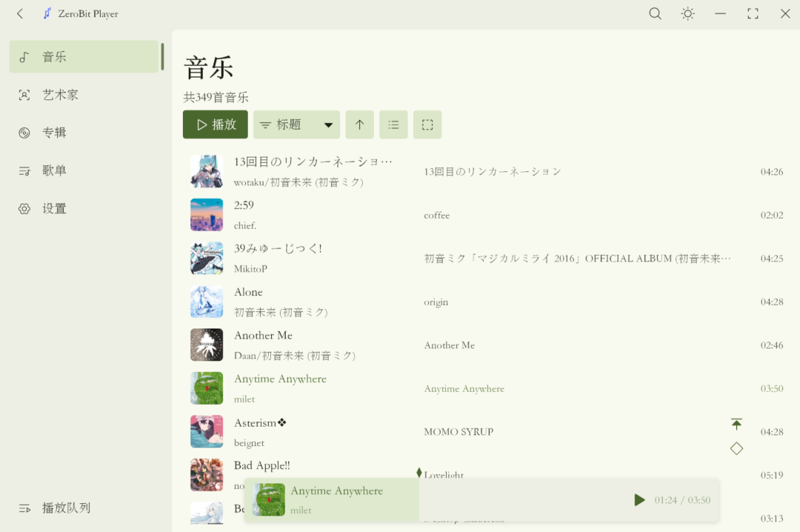
Task: Click artist Daan/初音未来 under Another Me
Action: tap(294, 356)
